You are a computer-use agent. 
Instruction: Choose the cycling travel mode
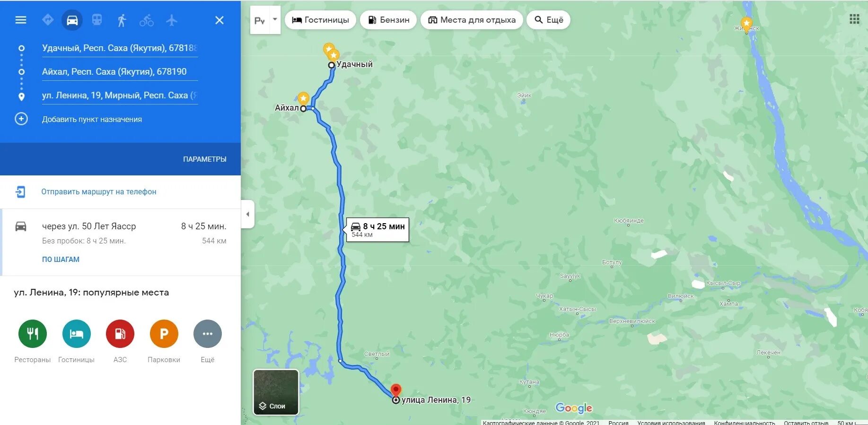(x=147, y=20)
